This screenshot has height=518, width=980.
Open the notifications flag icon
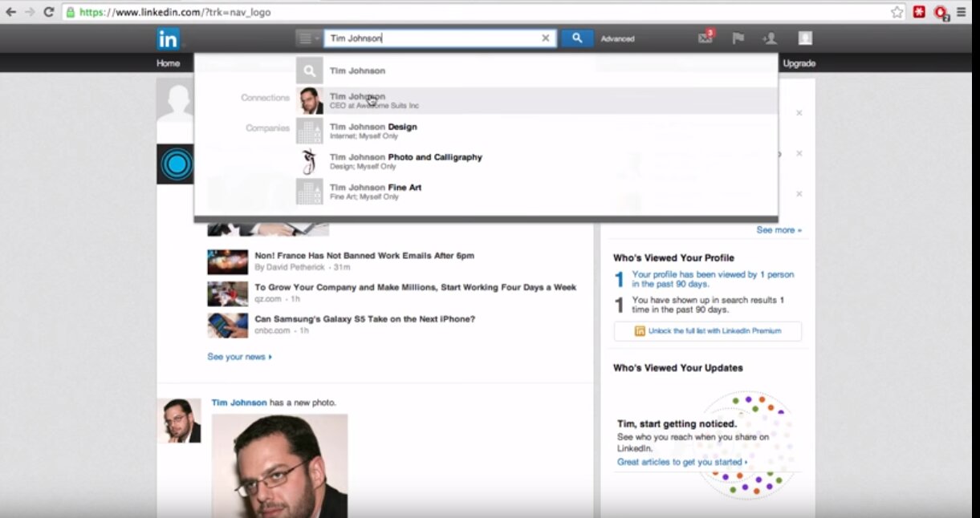[738, 38]
